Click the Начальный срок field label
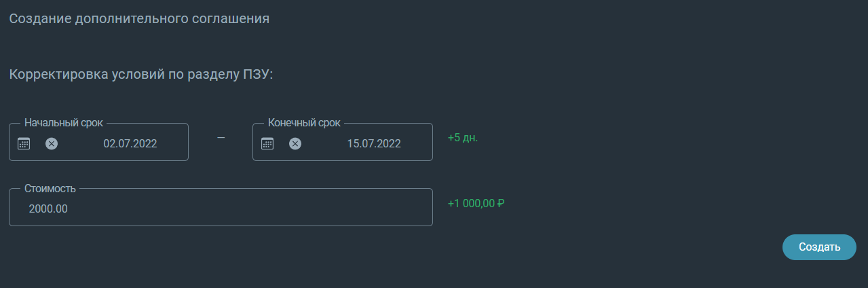The width and height of the screenshot is (868, 288). point(64,123)
